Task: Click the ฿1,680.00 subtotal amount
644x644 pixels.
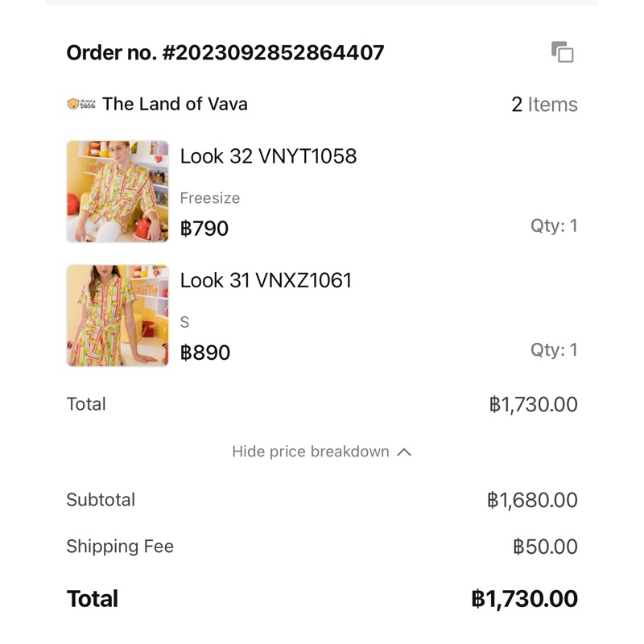Action: (532, 500)
